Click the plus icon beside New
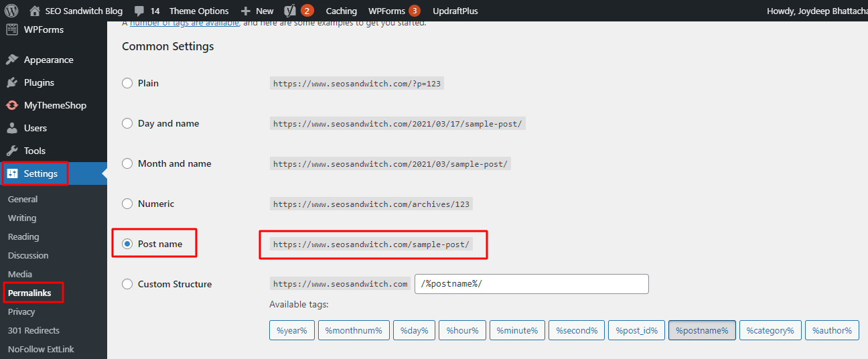 click(x=245, y=11)
